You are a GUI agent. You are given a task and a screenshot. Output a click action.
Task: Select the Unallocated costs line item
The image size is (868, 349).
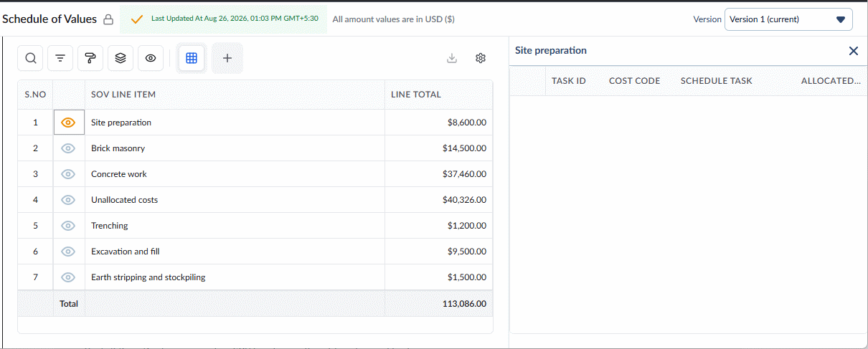124,200
